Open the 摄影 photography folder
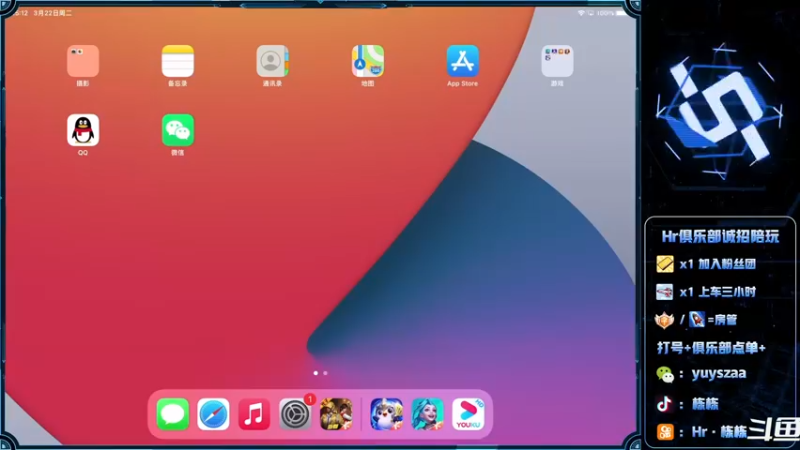Screen dimensions: 800x450 pyautogui.click(x=83, y=61)
